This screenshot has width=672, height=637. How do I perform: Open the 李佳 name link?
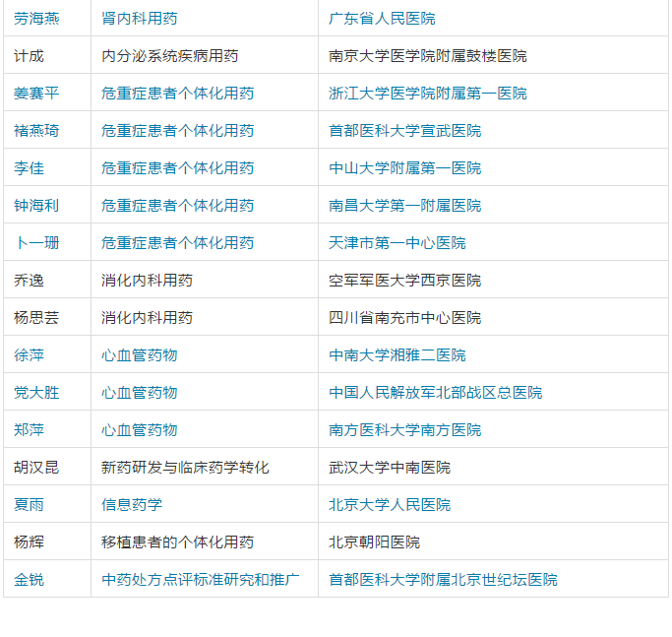click(x=29, y=167)
